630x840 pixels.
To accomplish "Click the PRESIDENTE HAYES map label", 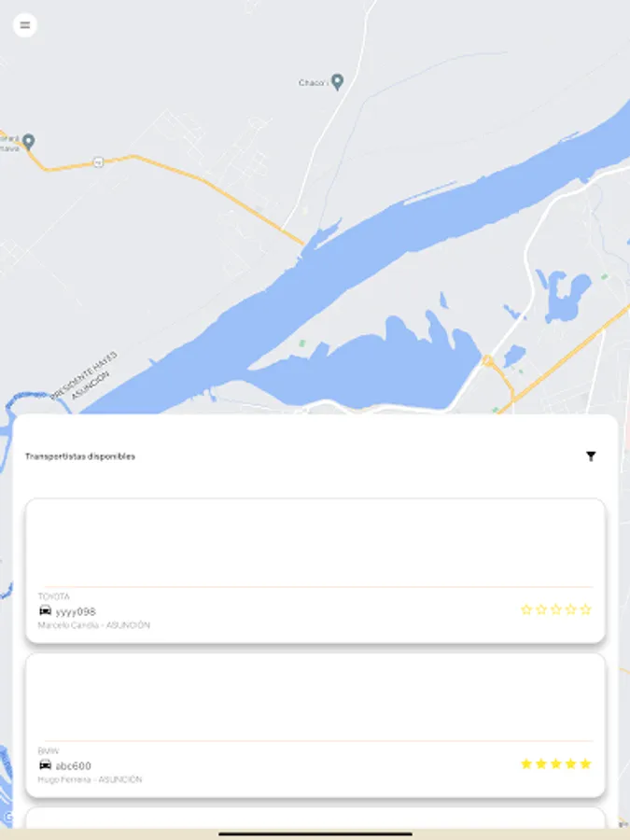I will tap(83, 374).
